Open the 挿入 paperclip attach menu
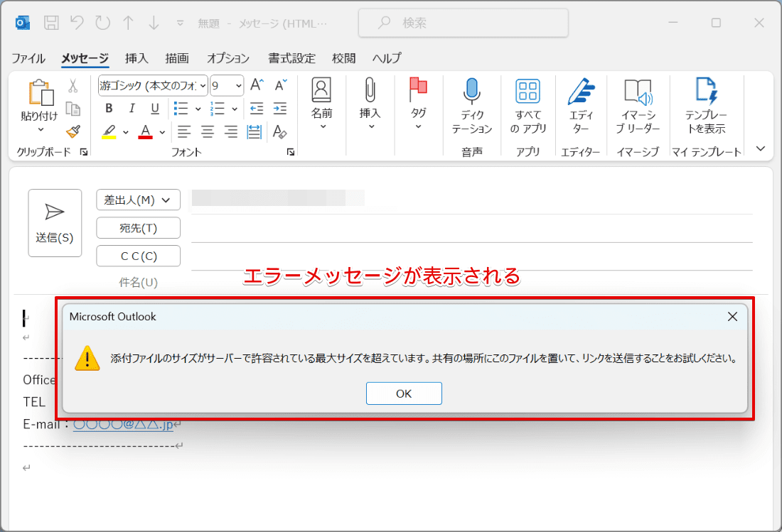 (x=370, y=104)
